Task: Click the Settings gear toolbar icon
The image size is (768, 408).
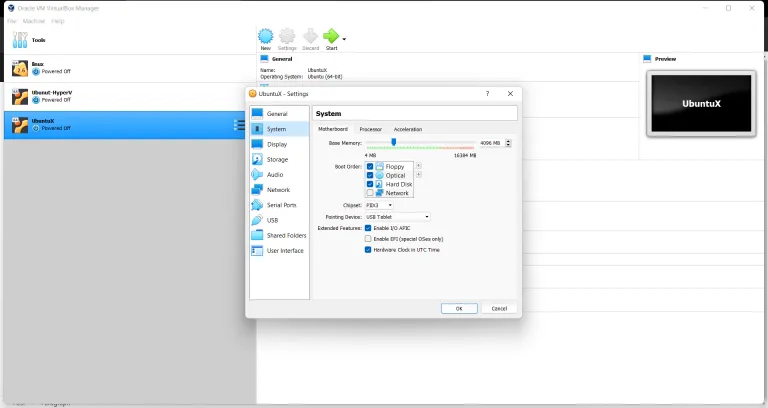Action: point(287,36)
